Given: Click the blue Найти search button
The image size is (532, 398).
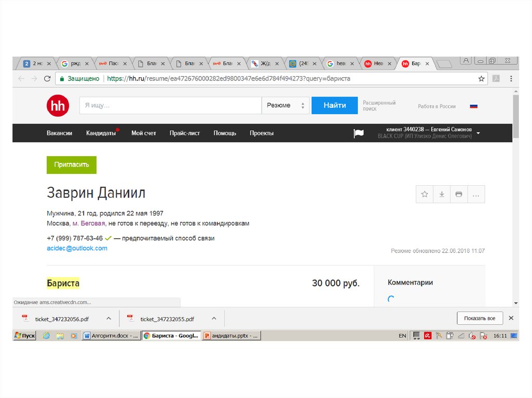Looking at the screenshot, I should click(x=335, y=105).
